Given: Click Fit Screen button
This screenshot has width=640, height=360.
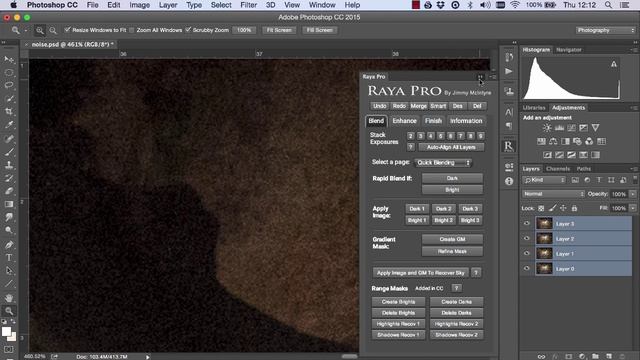Looking at the screenshot, I should click(279, 30).
